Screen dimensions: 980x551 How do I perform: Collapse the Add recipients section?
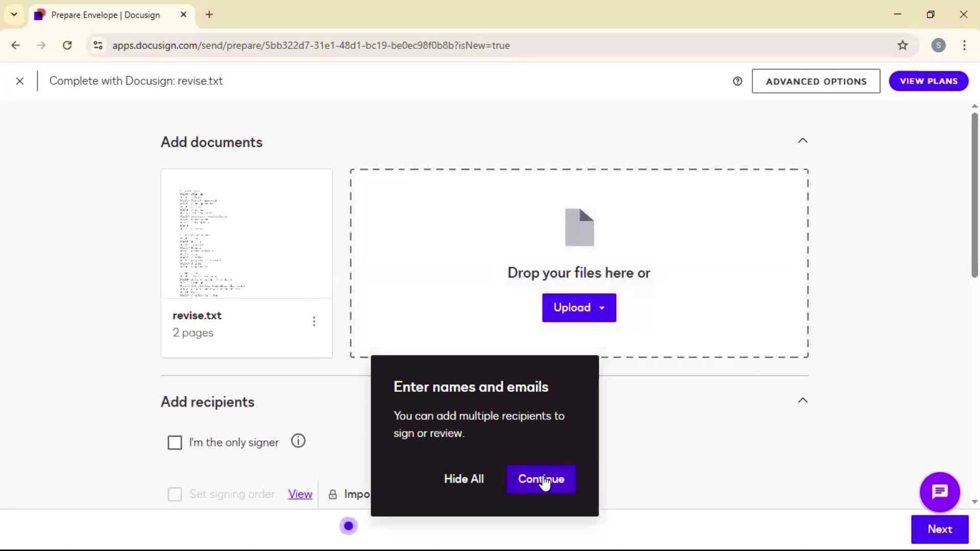(803, 400)
